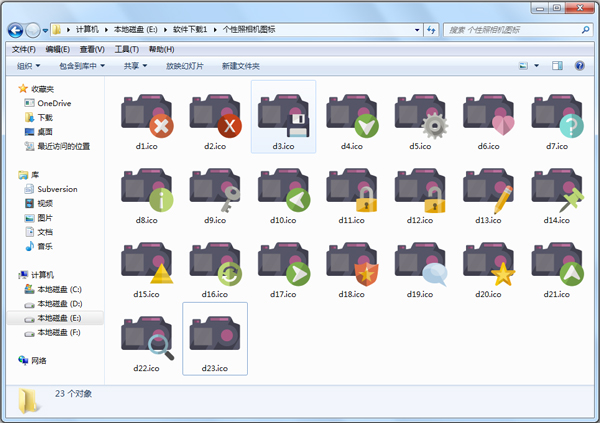The height and width of the screenshot is (423, 600).
Task: Click the d22.ico magnifier camera icon
Action: click(146, 337)
